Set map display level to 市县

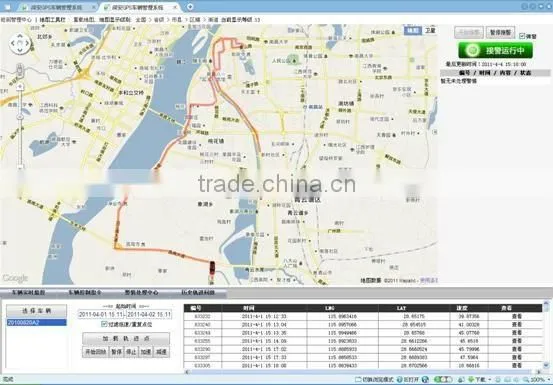coord(177,20)
